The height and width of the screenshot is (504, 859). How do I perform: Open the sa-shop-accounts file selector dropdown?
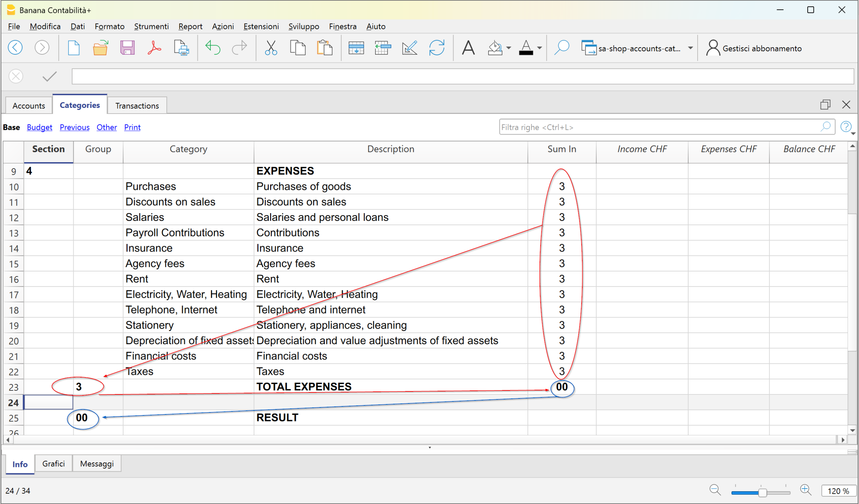click(690, 48)
